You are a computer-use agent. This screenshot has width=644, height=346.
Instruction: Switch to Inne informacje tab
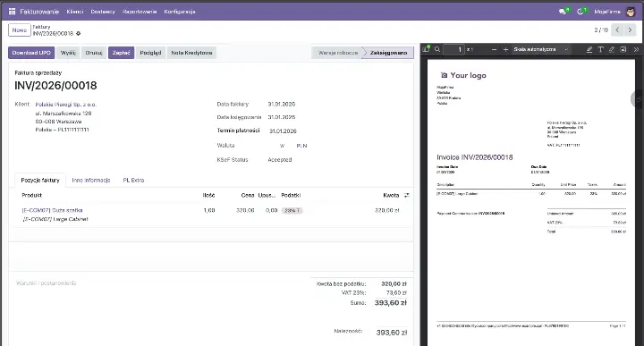tap(91, 181)
